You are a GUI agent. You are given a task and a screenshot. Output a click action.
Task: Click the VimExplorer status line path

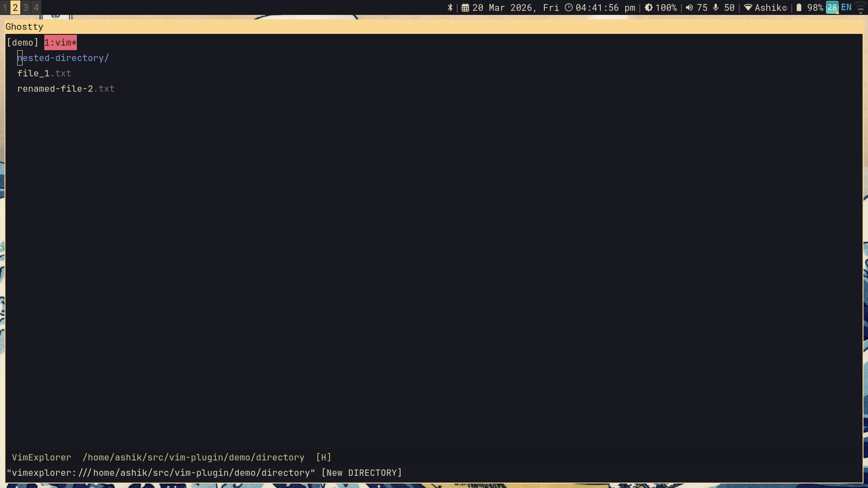pos(193,457)
